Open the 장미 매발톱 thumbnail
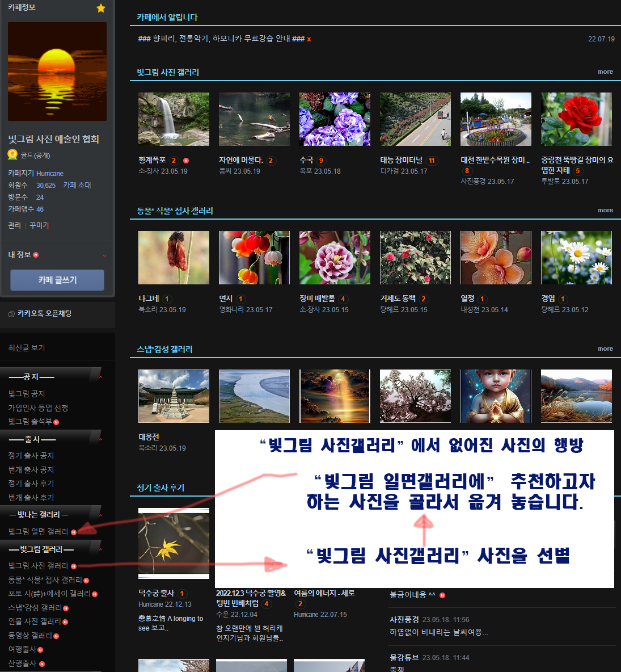The height and width of the screenshot is (672, 621). point(335,258)
